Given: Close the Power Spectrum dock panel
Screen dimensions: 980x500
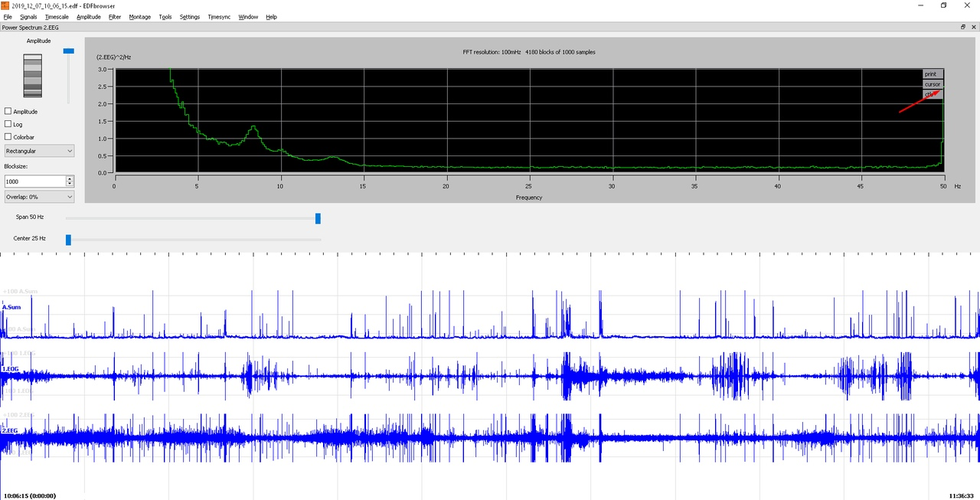Looking at the screenshot, I should coord(973,27).
